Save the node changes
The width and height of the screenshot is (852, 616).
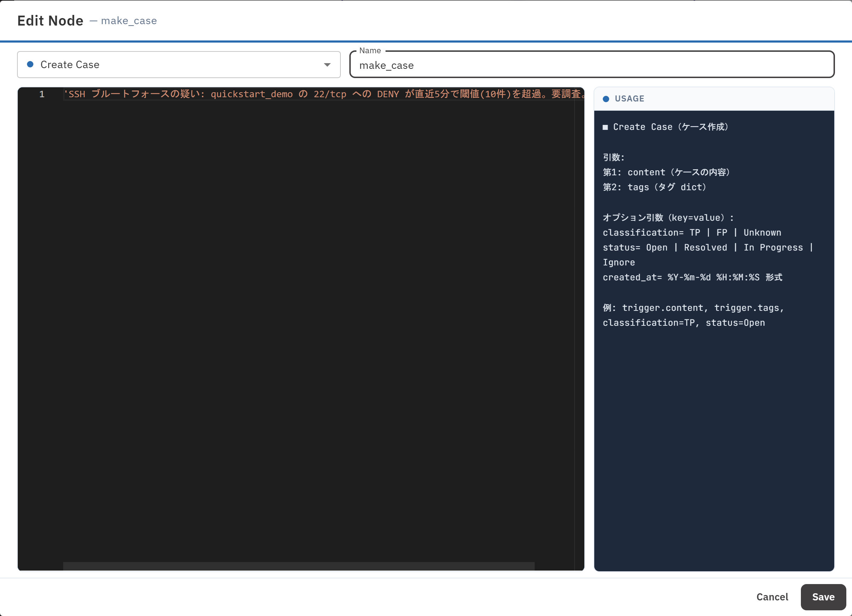pyautogui.click(x=823, y=597)
